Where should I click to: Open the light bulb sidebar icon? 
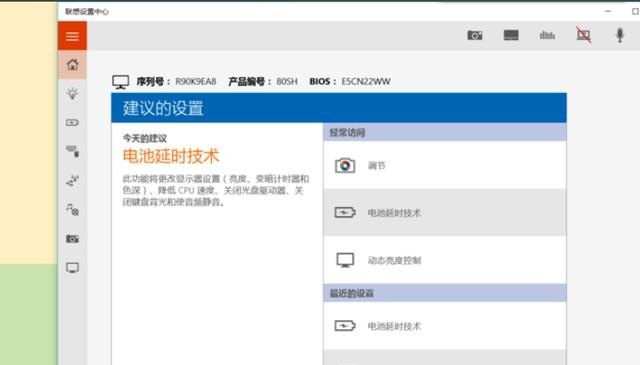coord(73,93)
